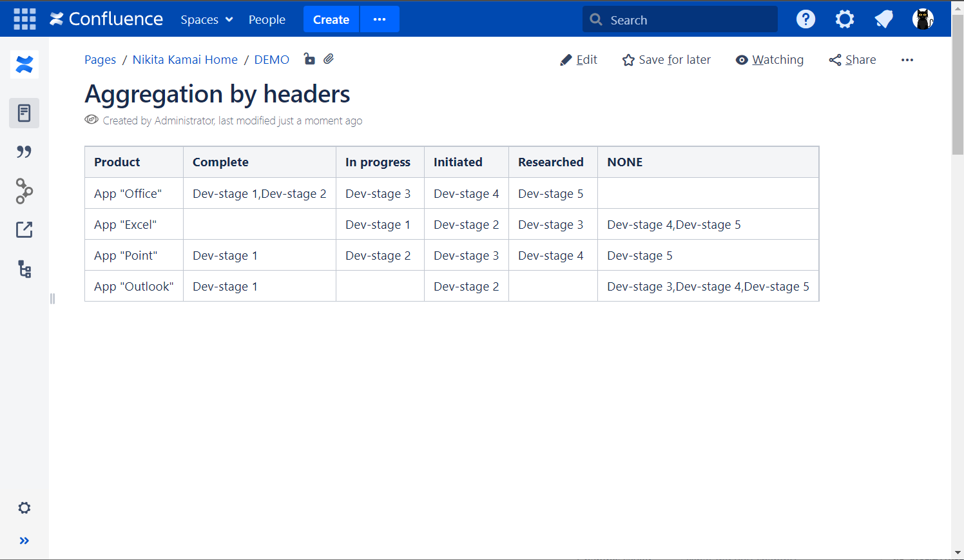The image size is (964, 560).
Task: Toggle Save for later star
Action: tap(666, 60)
